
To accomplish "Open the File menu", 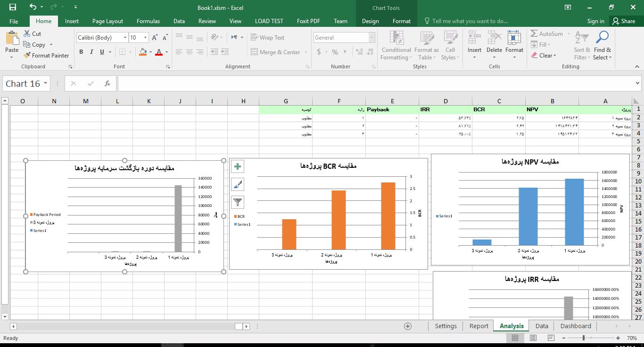I will point(14,21).
